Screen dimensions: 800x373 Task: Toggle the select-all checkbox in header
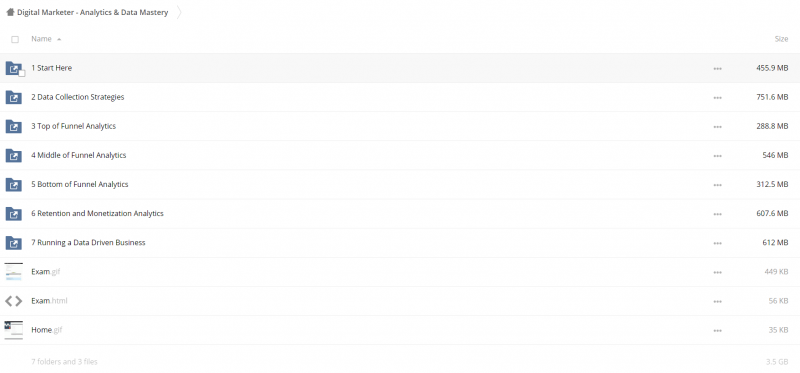click(15, 39)
